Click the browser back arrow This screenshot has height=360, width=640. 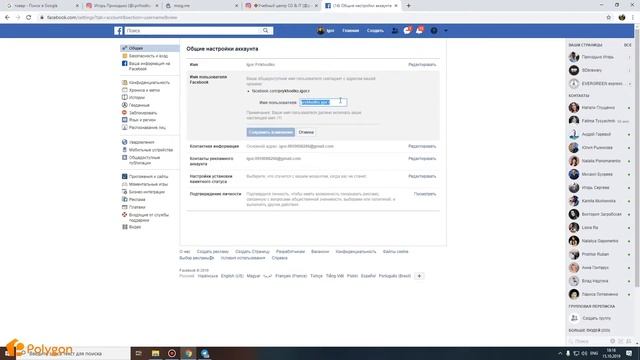pos(7,18)
